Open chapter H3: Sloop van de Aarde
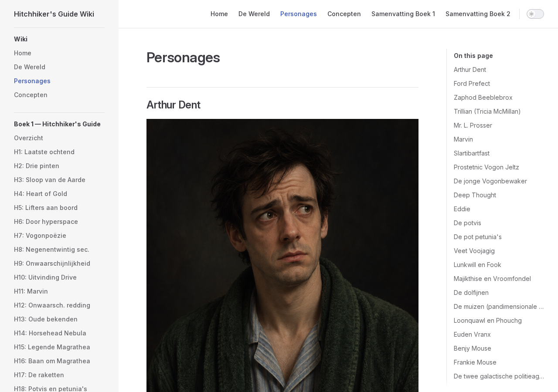Screen dimensions: 558x392 coord(50,180)
